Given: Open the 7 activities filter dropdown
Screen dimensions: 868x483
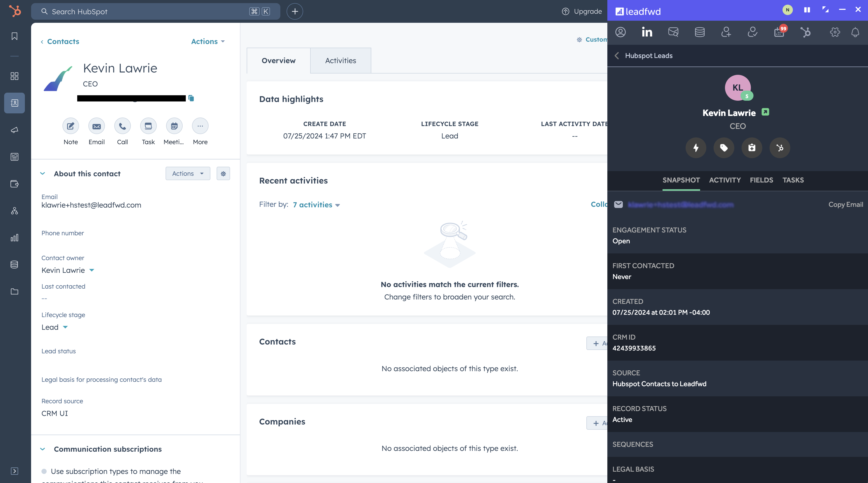Looking at the screenshot, I should pos(316,205).
